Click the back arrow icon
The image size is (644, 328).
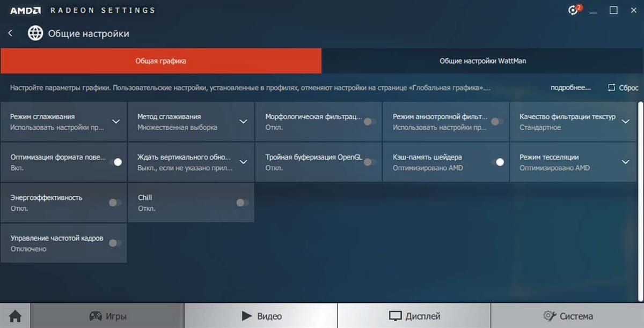10,33
